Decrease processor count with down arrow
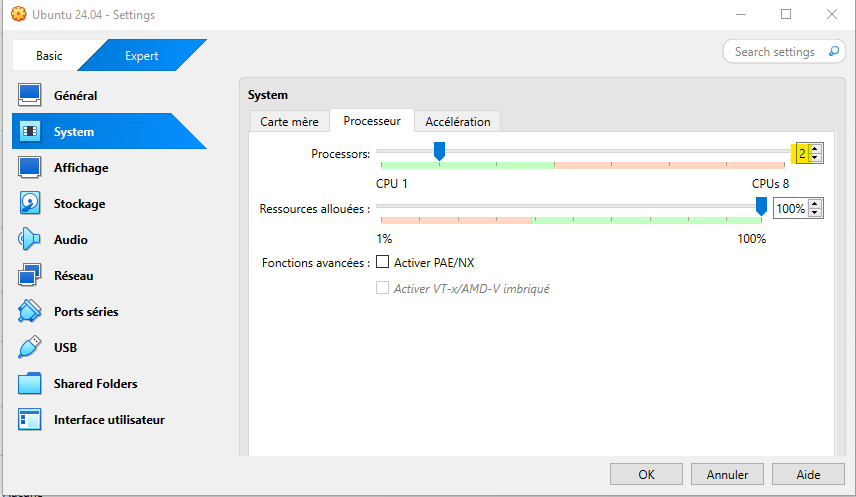The image size is (856, 497). pos(816,158)
